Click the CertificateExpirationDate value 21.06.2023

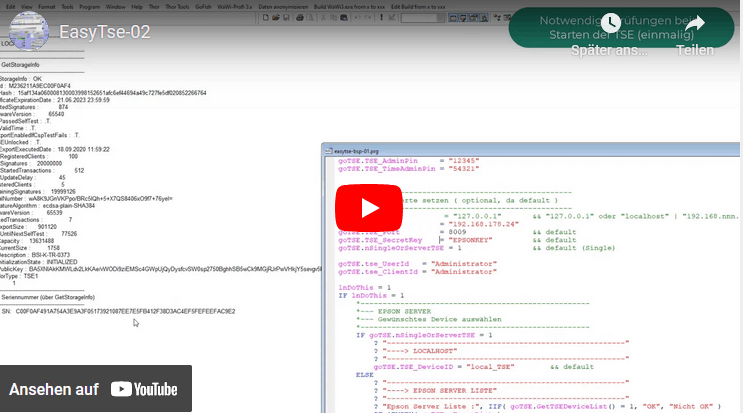click(x=83, y=100)
